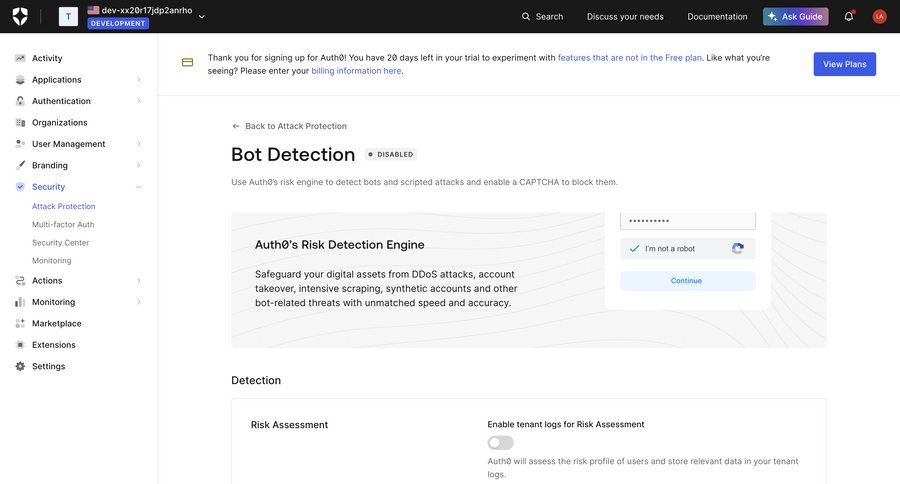Open the Documentation link
The width and height of the screenshot is (900, 484).
[x=717, y=17]
